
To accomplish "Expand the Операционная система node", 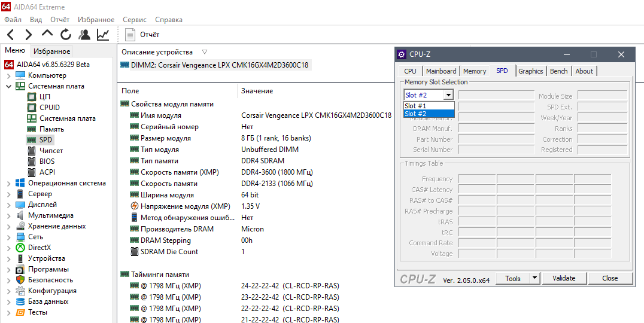I will point(8,183).
